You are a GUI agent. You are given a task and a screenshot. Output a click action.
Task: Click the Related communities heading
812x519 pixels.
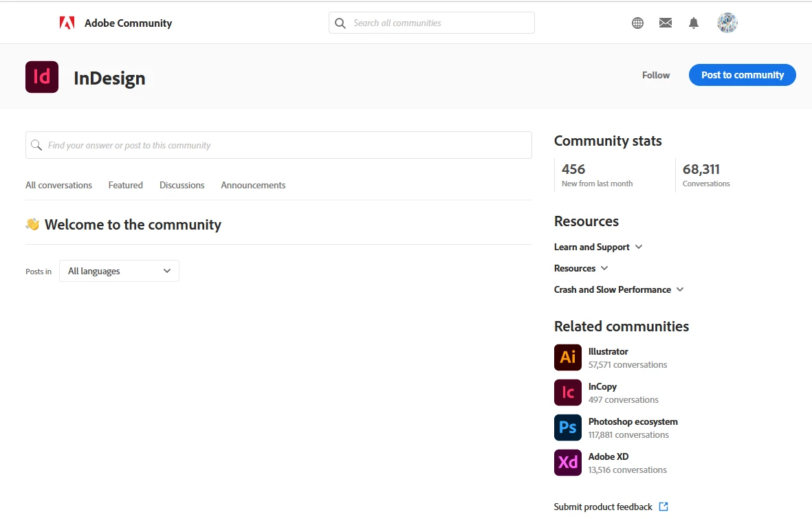(622, 327)
